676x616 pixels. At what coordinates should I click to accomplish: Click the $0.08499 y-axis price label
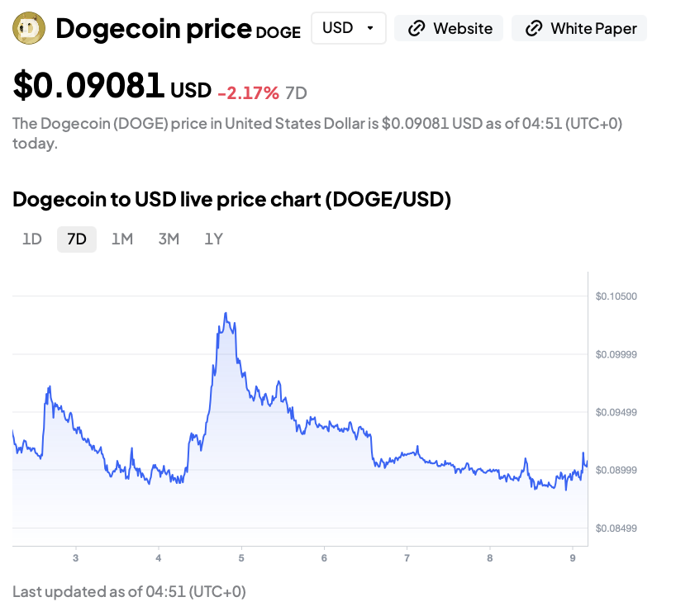pos(616,528)
